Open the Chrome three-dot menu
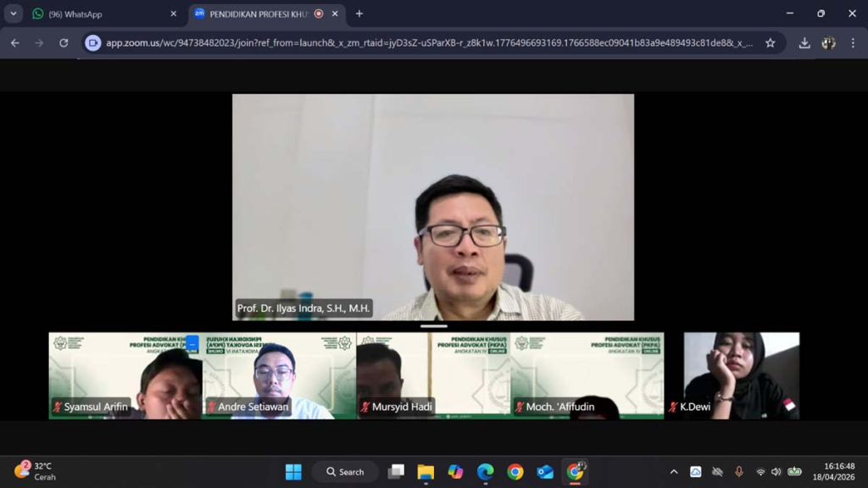Viewport: 868px width, 488px height. 853,43
